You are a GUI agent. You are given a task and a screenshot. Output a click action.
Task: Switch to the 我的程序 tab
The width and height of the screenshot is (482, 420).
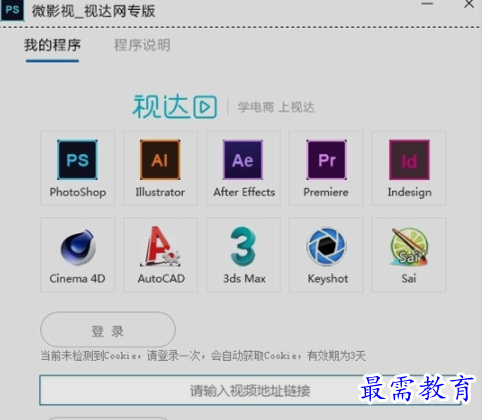point(52,45)
